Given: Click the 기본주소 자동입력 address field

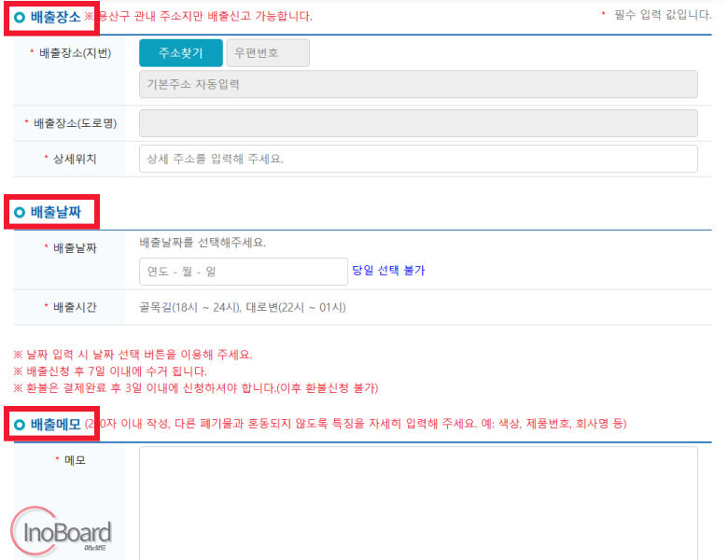Looking at the screenshot, I should point(418,84).
